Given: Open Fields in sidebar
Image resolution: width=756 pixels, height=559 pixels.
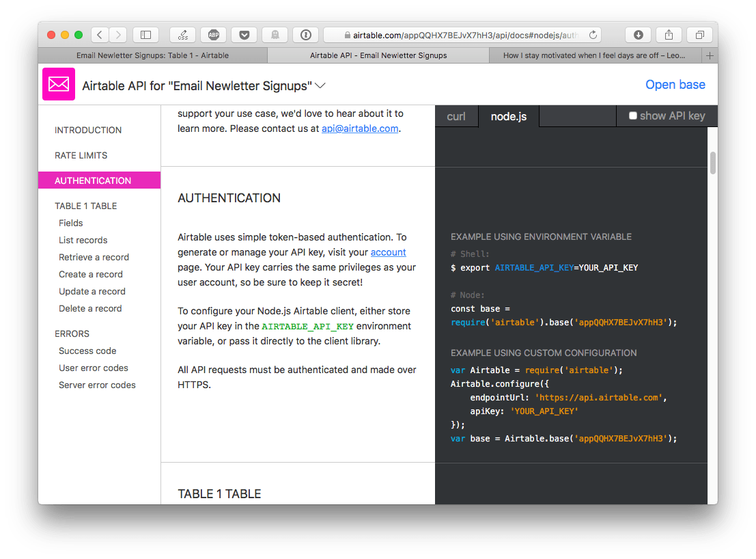Looking at the screenshot, I should tap(71, 223).
